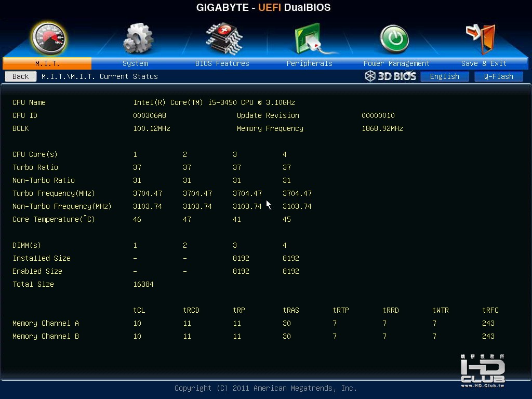
Task: Select the Memory Channel A row label
Action: [46, 323]
